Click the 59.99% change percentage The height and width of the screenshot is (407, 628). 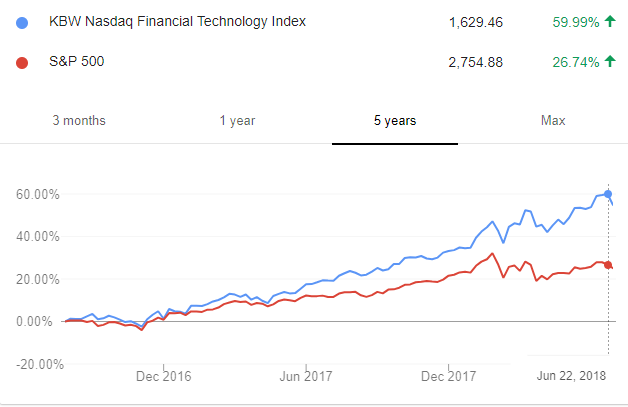(576, 22)
